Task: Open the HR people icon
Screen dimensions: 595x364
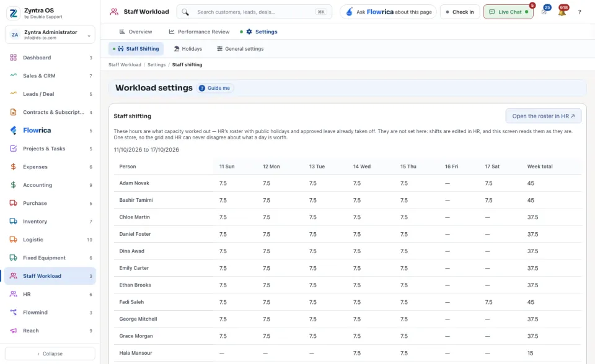Action: coord(13,294)
